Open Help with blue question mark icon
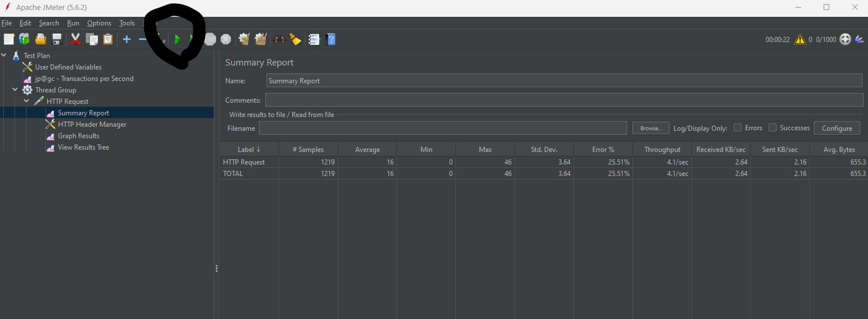Screen dimensions: 868x319 click(x=331, y=39)
